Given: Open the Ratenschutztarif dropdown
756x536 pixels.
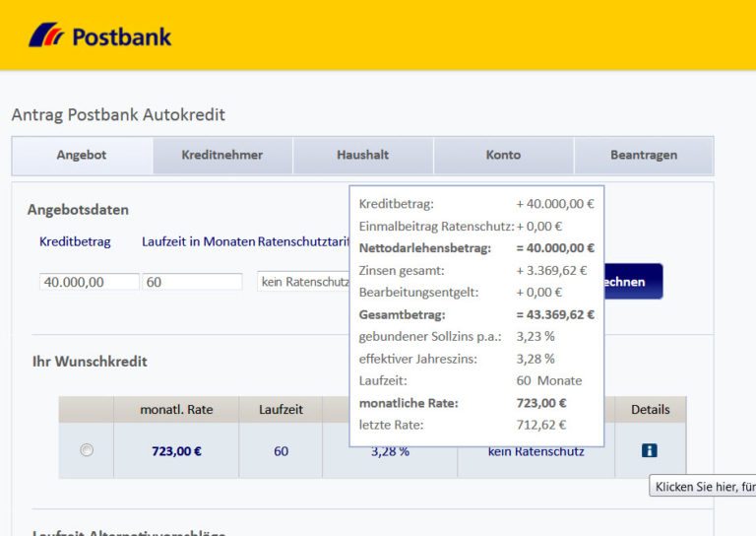Looking at the screenshot, I should tap(303, 282).
